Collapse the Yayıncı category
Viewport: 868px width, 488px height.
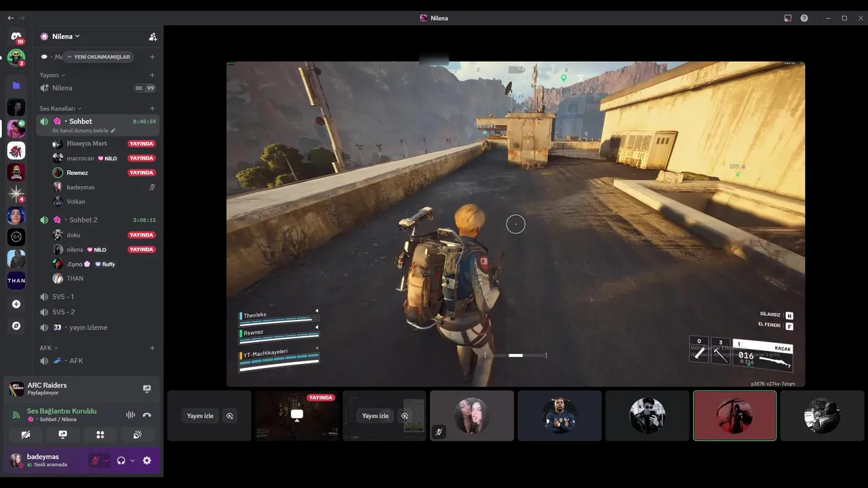click(52, 75)
